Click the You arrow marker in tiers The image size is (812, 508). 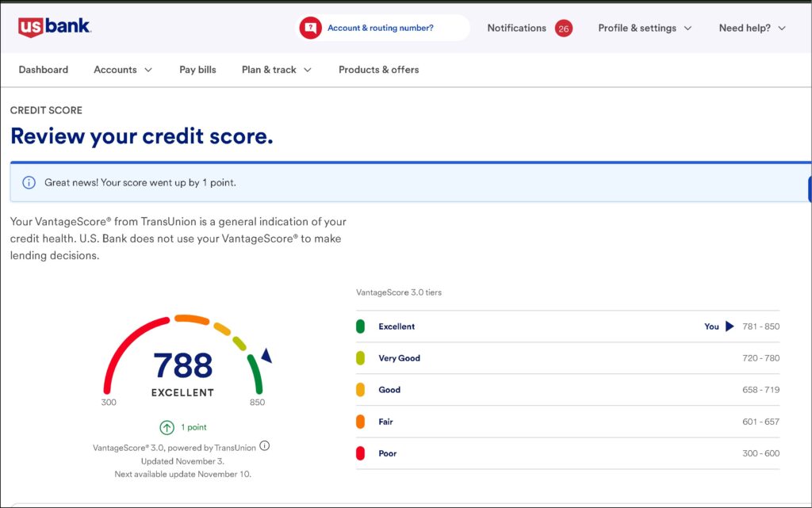point(730,327)
